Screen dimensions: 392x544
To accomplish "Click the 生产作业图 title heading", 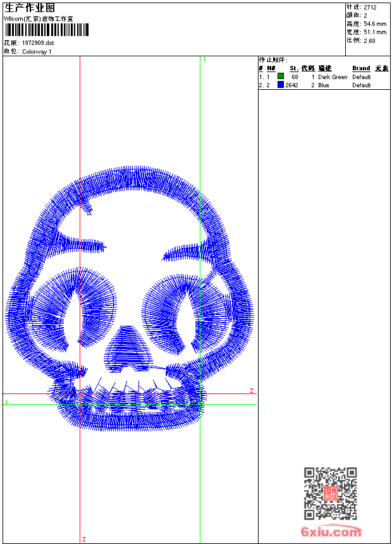I will [30, 8].
